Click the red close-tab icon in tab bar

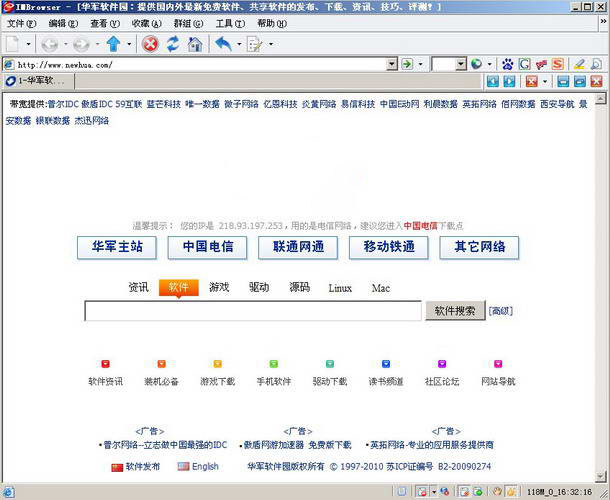(x=531, y=81)
